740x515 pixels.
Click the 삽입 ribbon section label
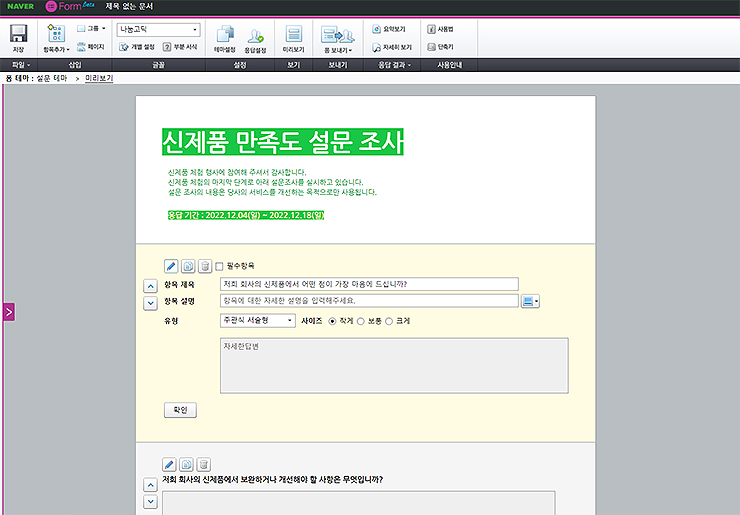click(x=75, y=65)
